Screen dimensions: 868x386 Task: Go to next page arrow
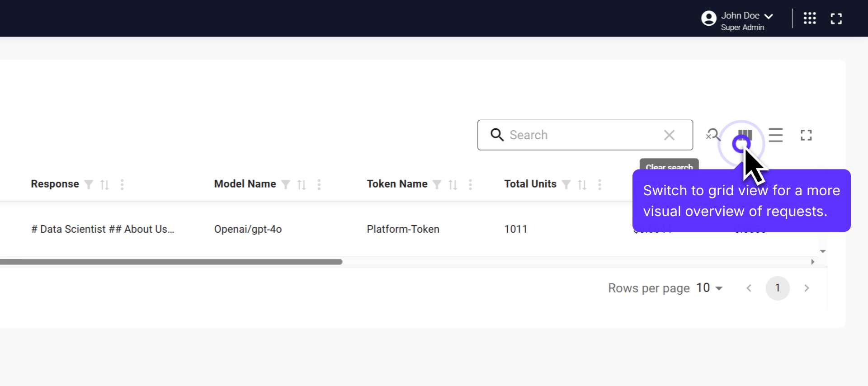coord(806,288)
